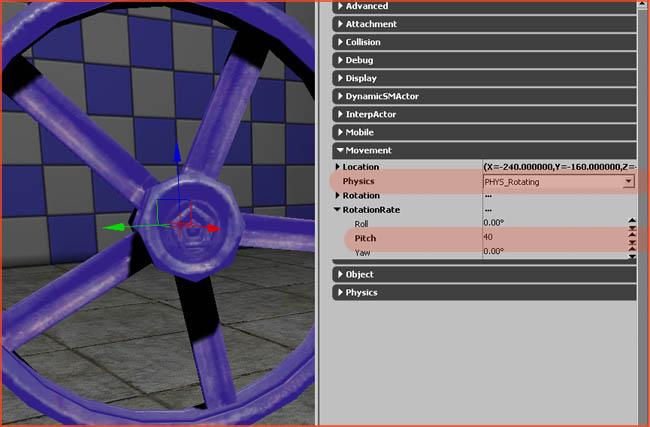Select the Roll value field
Image resolution: width=650 pixels, height=427 pixels.
click(550, 224)
